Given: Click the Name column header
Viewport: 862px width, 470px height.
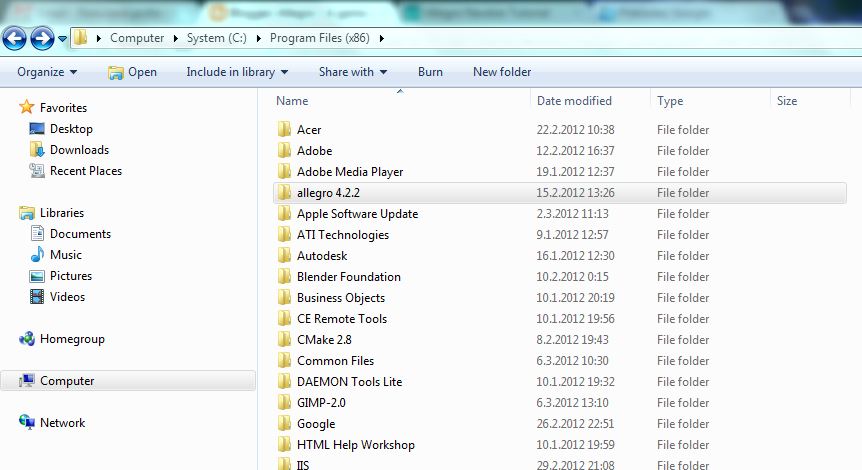Looking at the screenshot, I should click(x=292, y=101).
